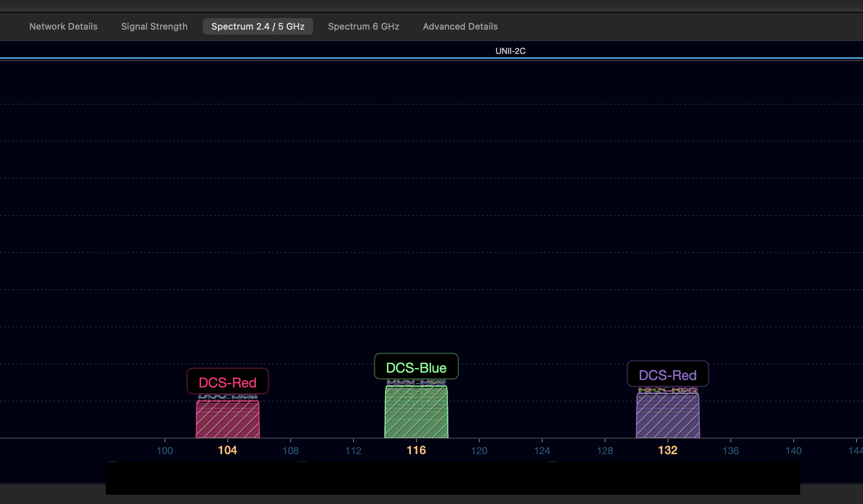Click channel 104 on the axis

click(x=227, y=450)
